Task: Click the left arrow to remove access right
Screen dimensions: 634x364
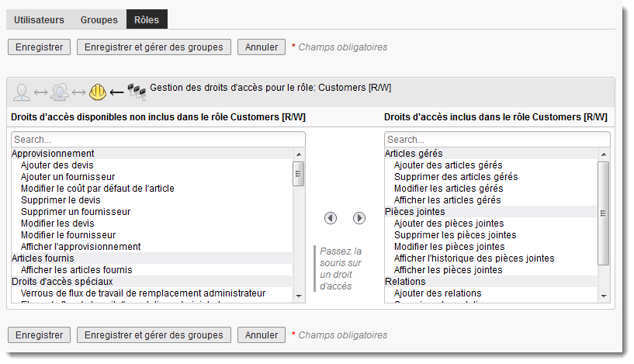Action: [331, 218]
